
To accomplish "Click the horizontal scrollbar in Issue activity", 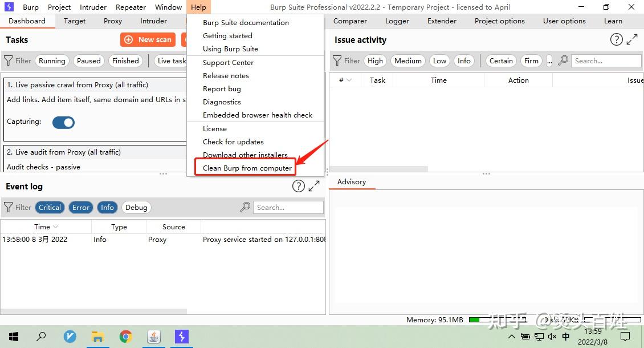I will (378, 169).
